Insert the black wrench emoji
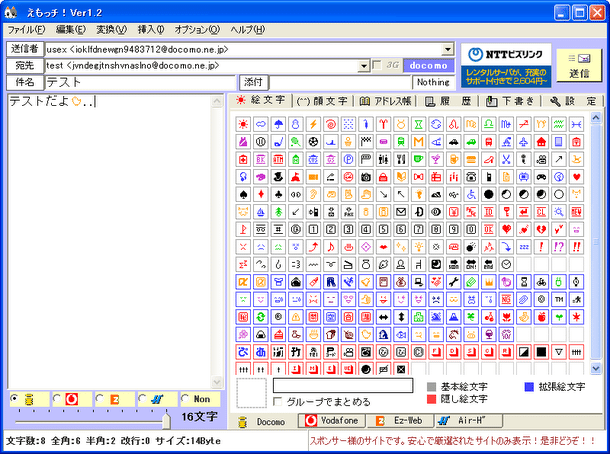This screenshot has width=610, height=454. click(x=454, y=282)
